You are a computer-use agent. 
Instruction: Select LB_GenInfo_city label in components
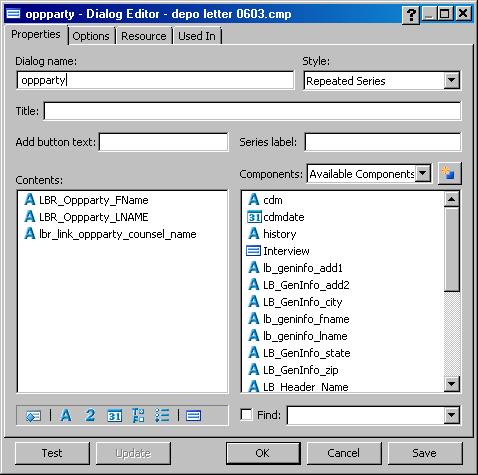(303, 302)
